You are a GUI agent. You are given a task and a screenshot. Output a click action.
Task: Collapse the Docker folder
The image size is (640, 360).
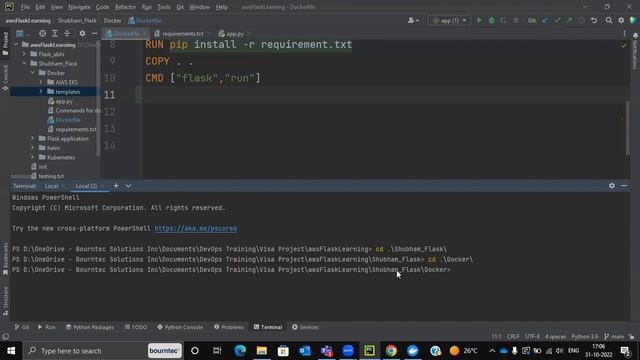click(x=33, y=73)
